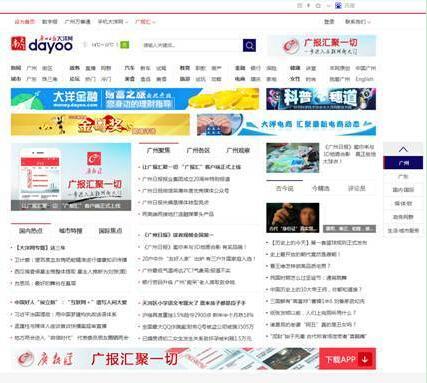Open the 健康 navigation category
Image resolution: width=427 pixels, height=383 pixels.
(295, 68)
